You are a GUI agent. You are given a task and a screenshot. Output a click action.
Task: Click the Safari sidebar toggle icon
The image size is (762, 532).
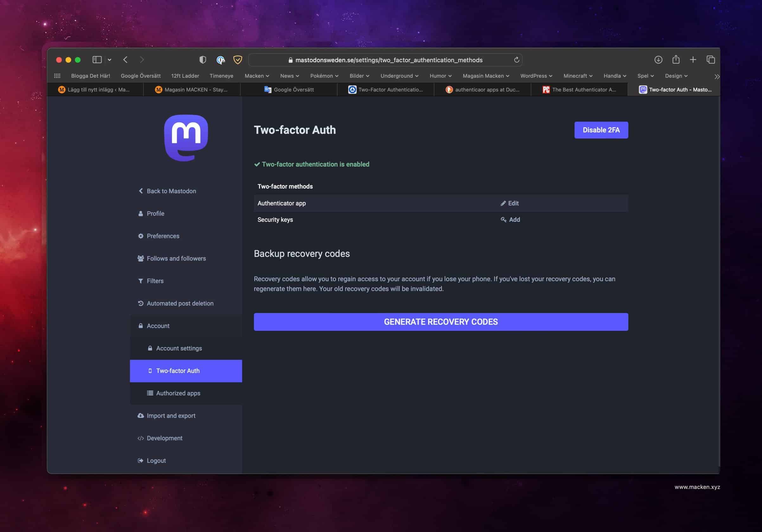97,60
